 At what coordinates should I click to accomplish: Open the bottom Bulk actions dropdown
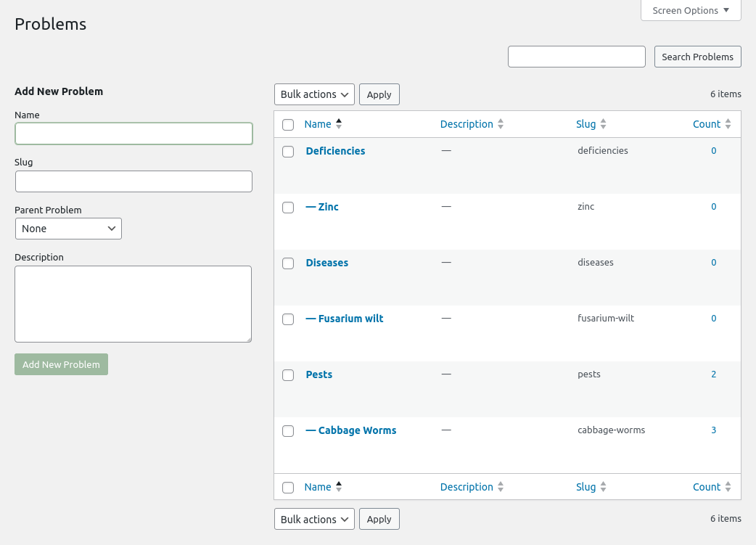[314, 520]
